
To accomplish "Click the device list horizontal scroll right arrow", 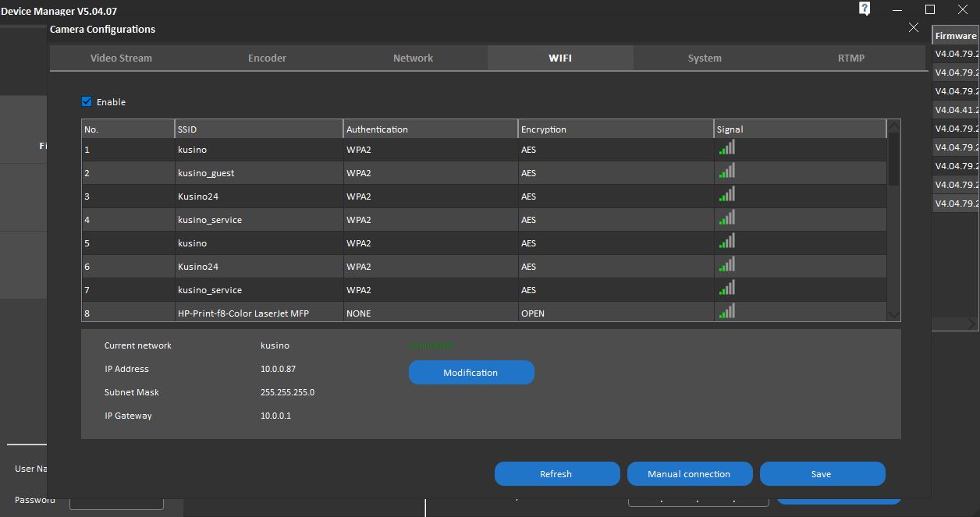I will pyautogui.click(x=972, y=324).
